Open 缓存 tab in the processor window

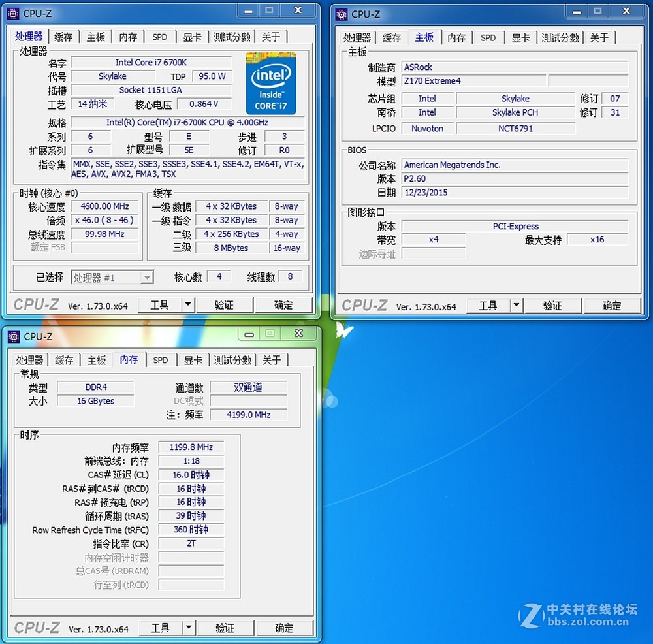coord(63,37)
